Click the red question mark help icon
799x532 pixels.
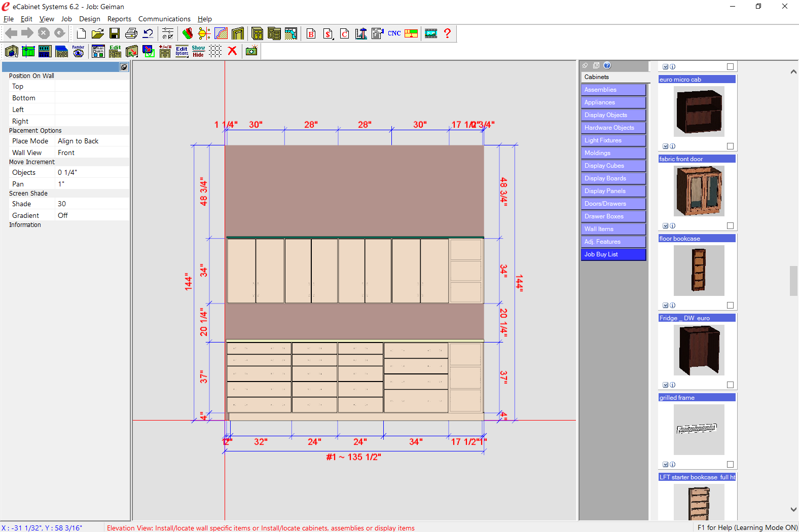point(447,33)
